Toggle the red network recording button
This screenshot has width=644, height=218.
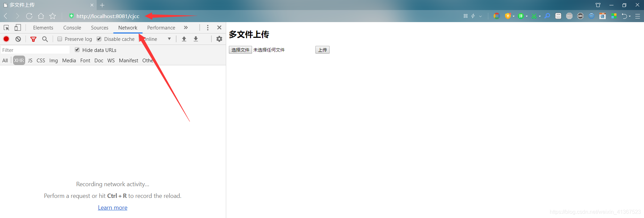(6, 39)
